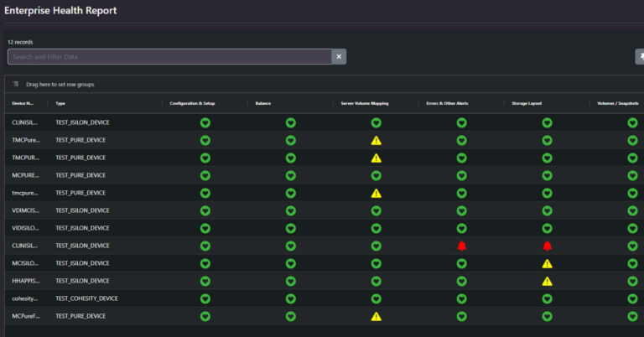Sort by the Device Name column header
This screenshot has height=337, width=644.
23,103
